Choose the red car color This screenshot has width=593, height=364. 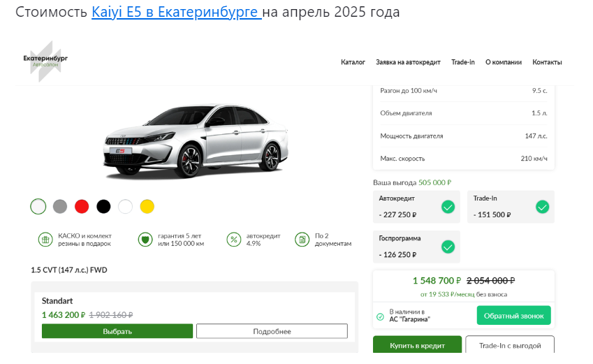(x=82, y=207)
